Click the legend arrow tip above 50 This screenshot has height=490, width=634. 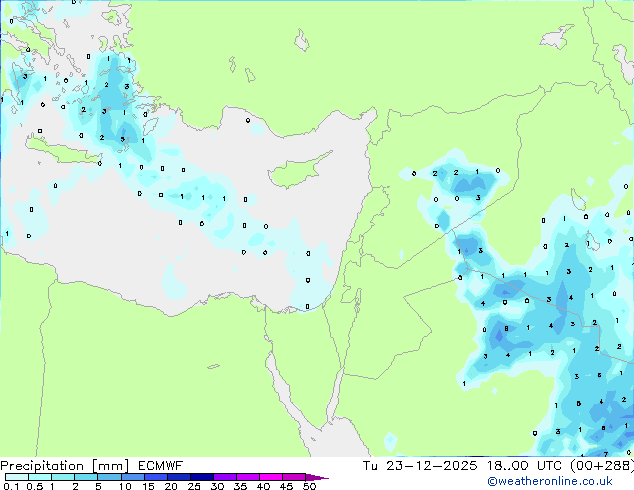click(317, 477)
